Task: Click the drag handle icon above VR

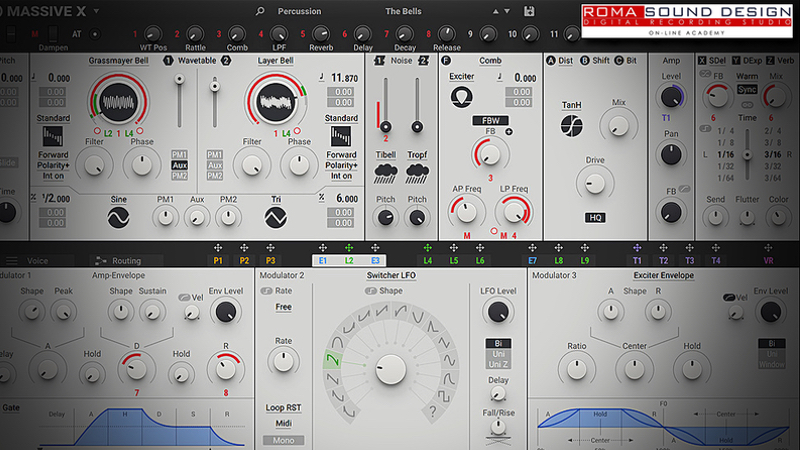Action: pos(768,248)
